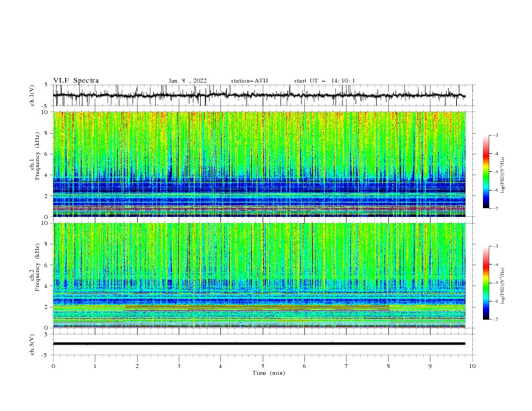The image size is (532, 411).
Task: Click the "Time (min)" axis label
Action: click(x=269, y=373)
